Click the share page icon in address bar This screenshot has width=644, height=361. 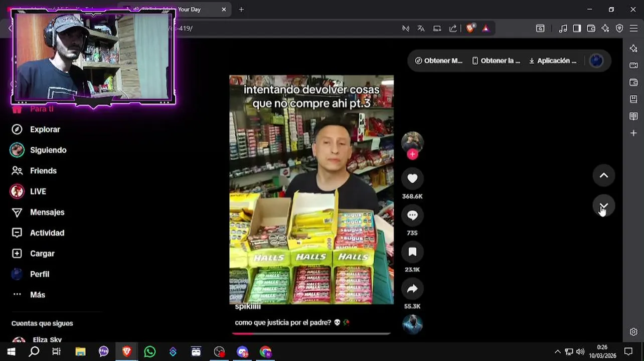pyautogui.click(x=453, y=29)
